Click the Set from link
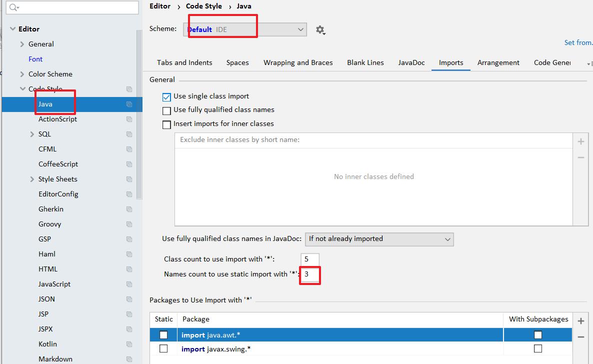Screen dimensions: 593x364 (578, 42)
